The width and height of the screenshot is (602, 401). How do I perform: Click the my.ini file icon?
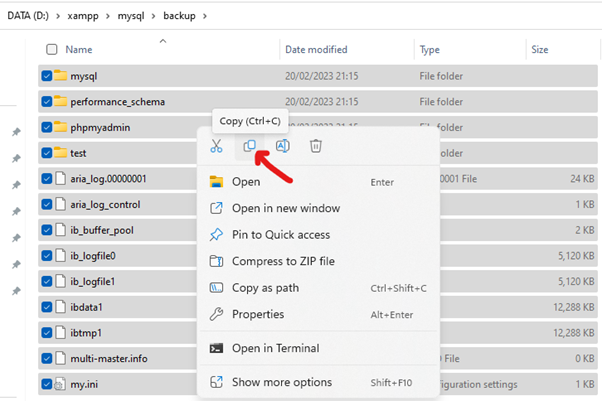60,384
